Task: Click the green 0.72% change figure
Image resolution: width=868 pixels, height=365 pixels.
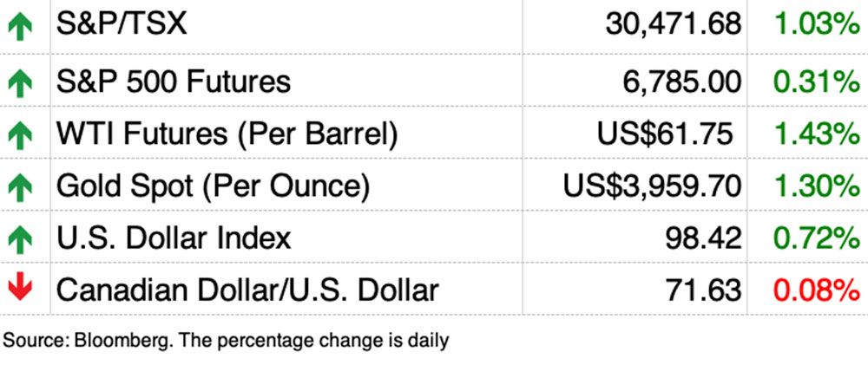Action: [817, 237]
